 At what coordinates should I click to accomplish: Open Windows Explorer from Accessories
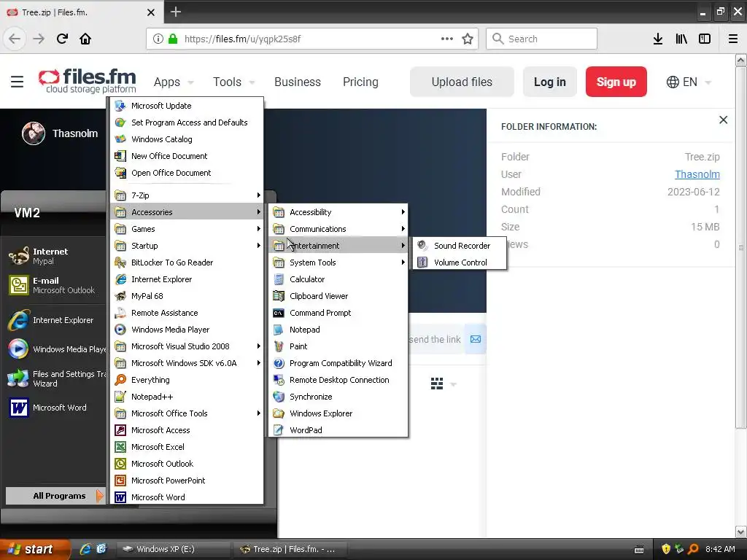pos(338,413)
